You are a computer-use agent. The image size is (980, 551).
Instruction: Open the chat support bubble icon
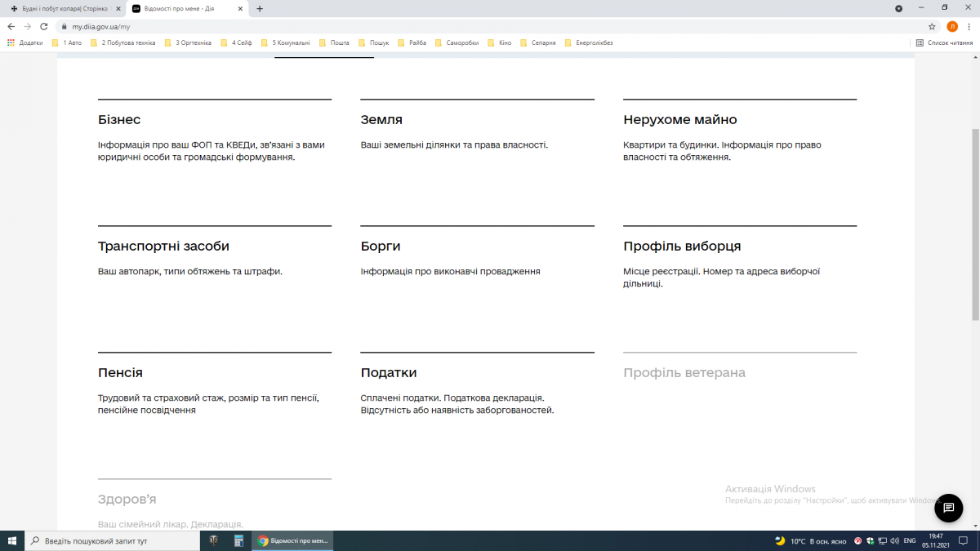[948, 508]
